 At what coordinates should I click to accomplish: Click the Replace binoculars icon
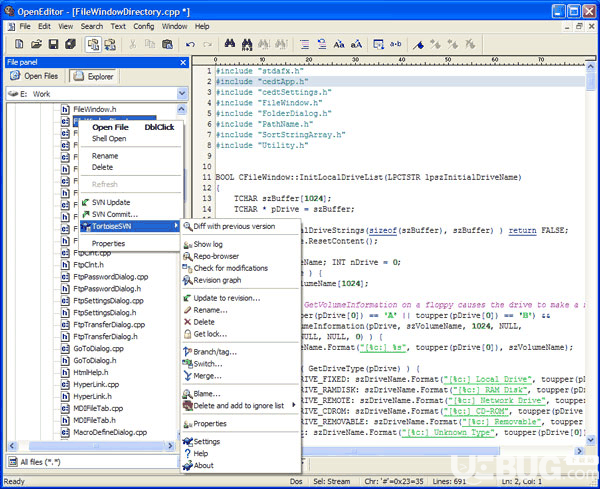[x=247, y=44]
